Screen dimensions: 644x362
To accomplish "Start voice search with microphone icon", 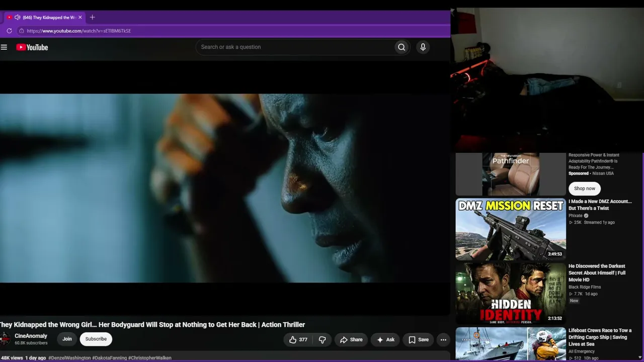I will pos(423,47).
